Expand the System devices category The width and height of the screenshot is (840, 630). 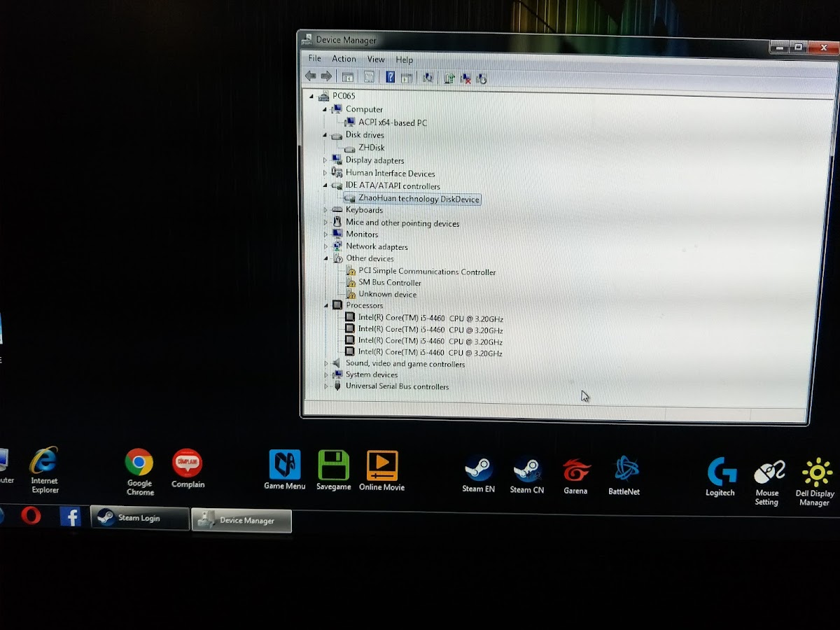[326, 375]
